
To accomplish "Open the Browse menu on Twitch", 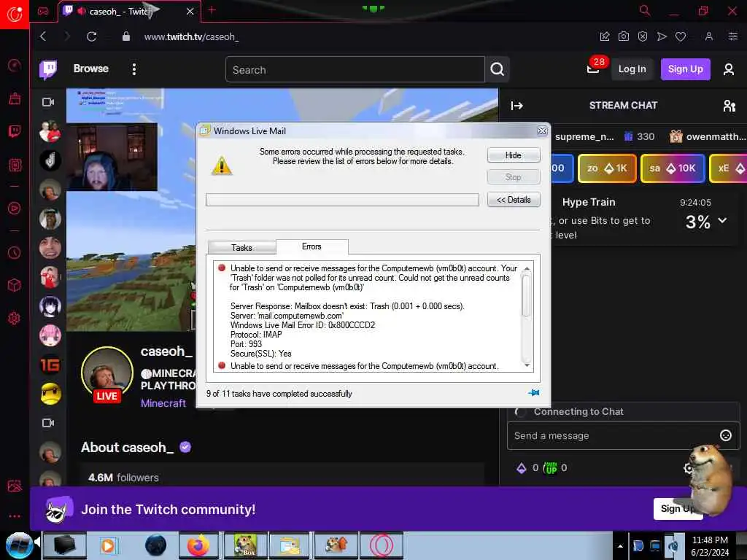I will 91,69.
